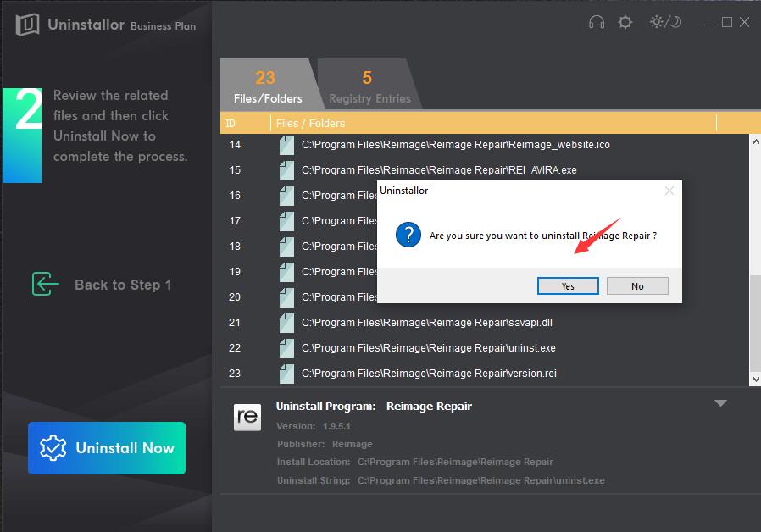Click the Uninstall String path value

point(481,480)
